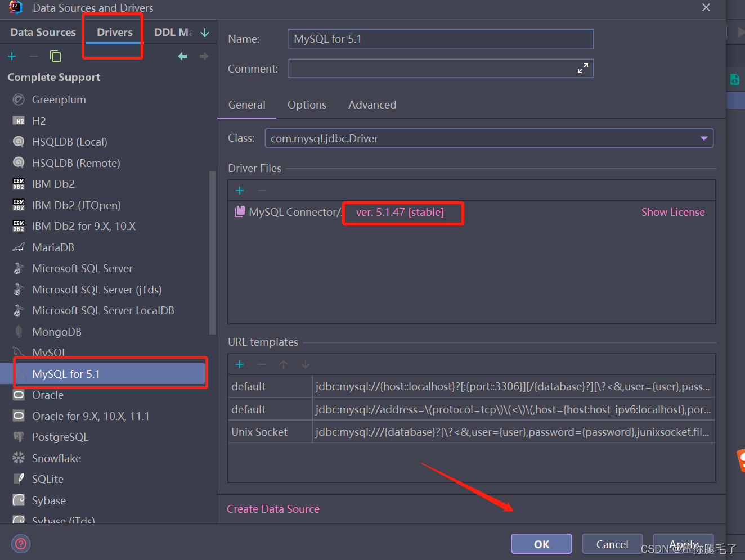The image size is (745, 560).
Task: Focus the Name input field
Action: [441, 39]
